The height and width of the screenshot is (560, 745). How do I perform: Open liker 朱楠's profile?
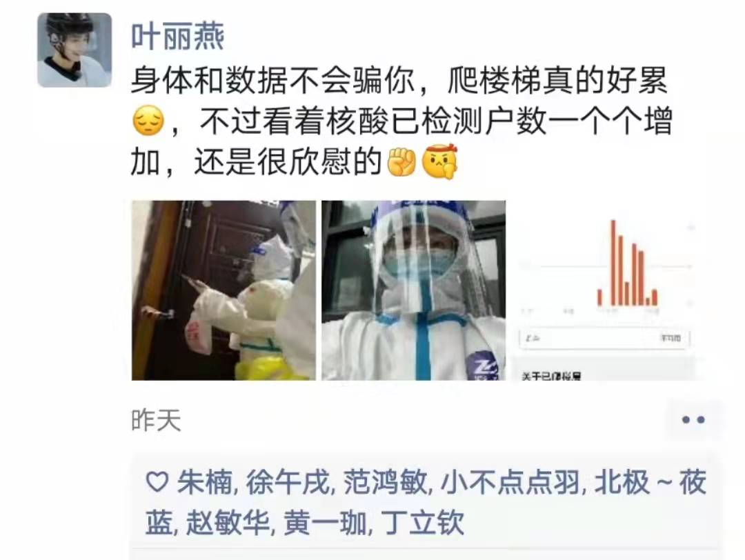tap(204, 483)
